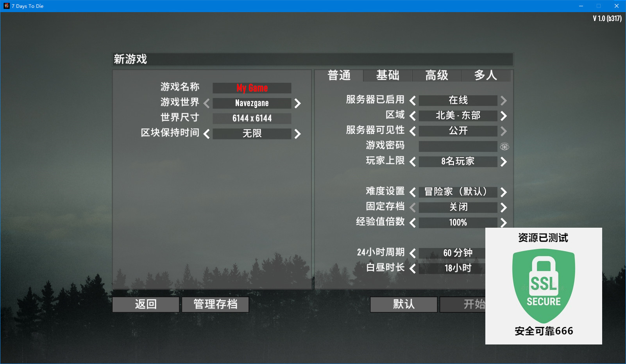The image size is (626, 364).
Task: Click right arrow for 游戏世界 Navezgane
Action: (298, 103)
